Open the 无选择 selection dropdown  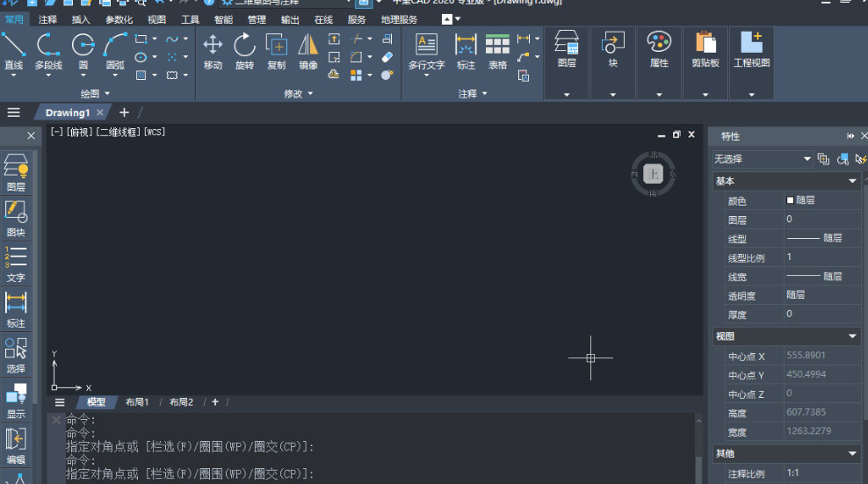click(763, 159)
